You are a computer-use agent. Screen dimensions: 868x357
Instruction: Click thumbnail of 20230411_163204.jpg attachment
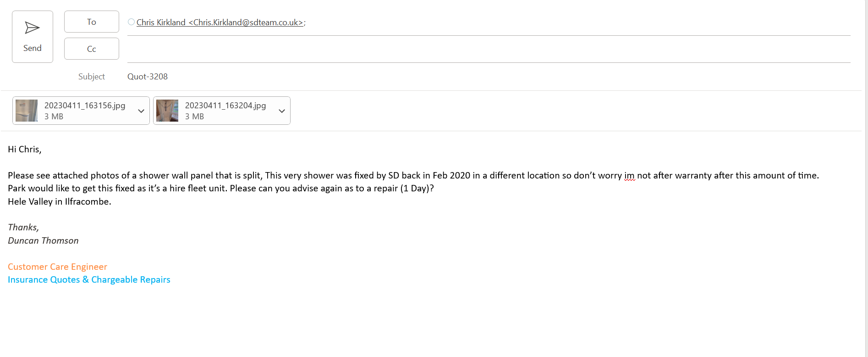coord(167,111)
